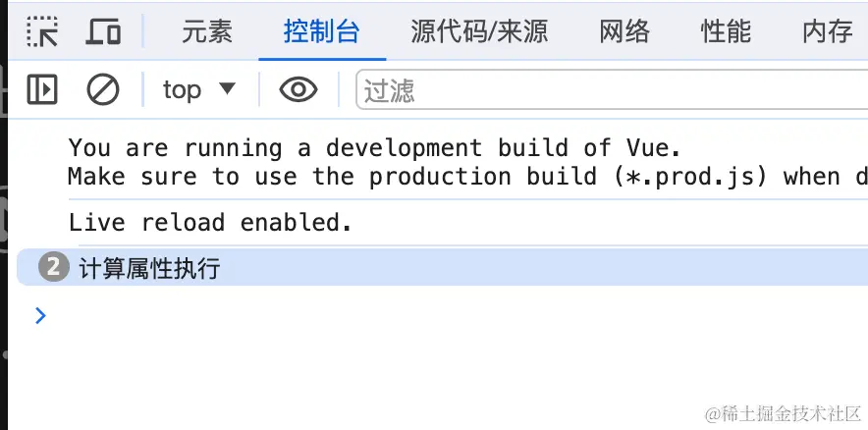Click the triangle arrow beside top
The height and width of the screenshot is (430, 868).
click(x=227, y=89)
